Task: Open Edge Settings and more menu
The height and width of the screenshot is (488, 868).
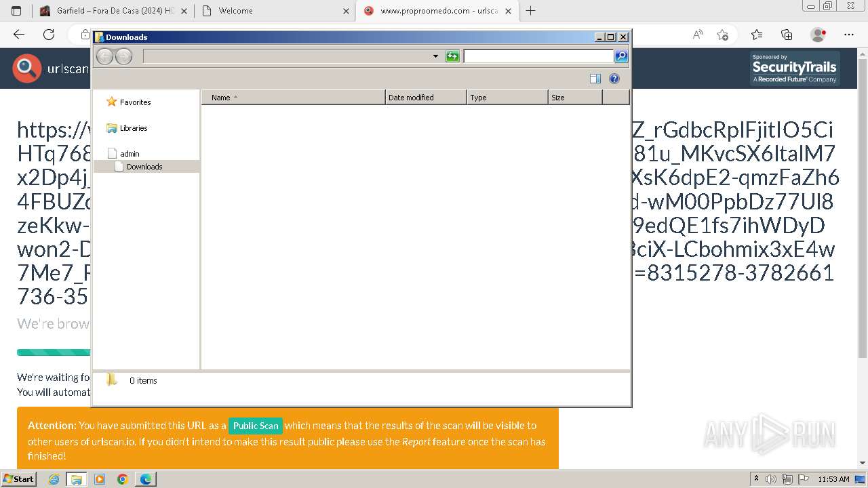Action: click(x=849, y=35)
